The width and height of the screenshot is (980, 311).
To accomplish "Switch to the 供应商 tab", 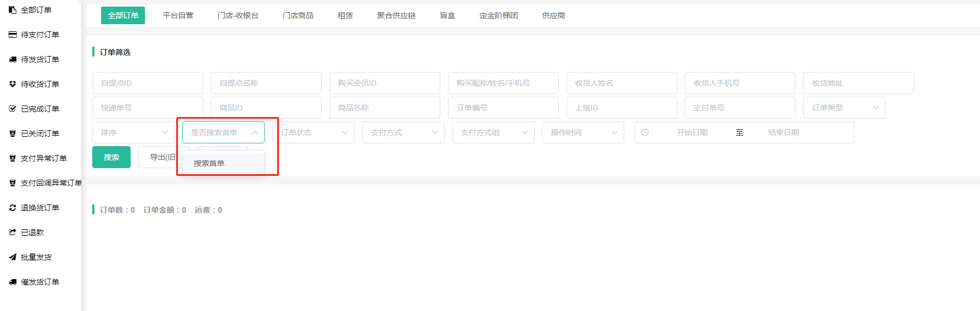I will pos(553,15).
